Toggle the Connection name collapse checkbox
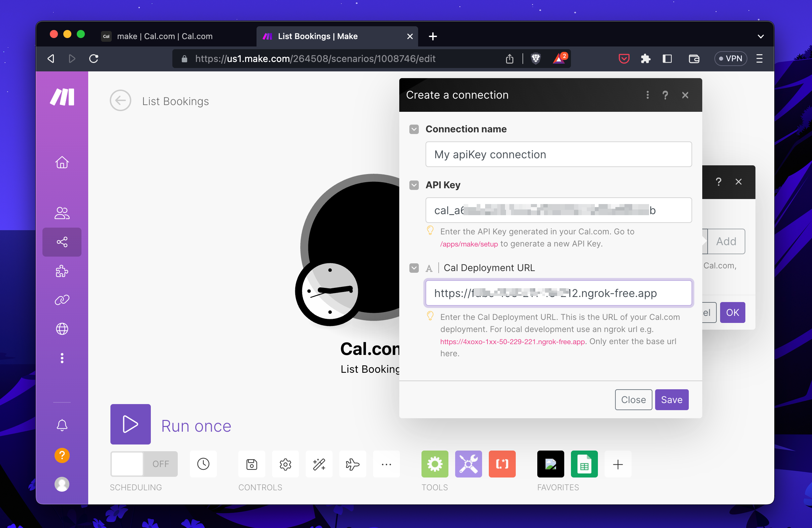Viewport: 812px width, 528px height. point(414,129)
